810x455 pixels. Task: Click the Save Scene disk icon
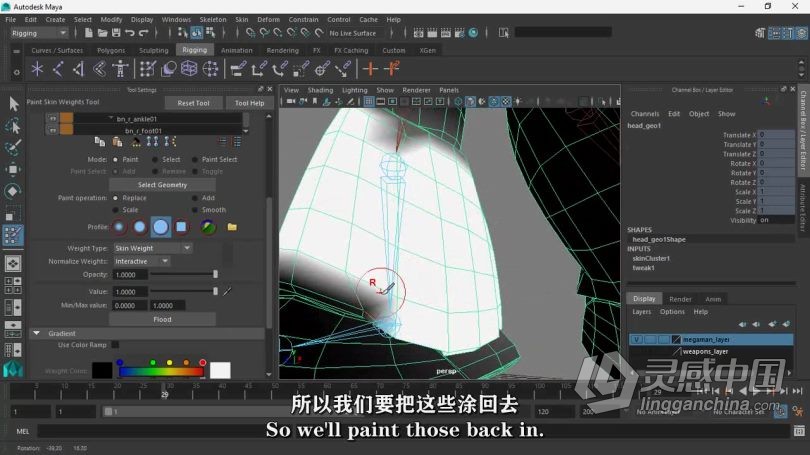[x=116, y=33]
